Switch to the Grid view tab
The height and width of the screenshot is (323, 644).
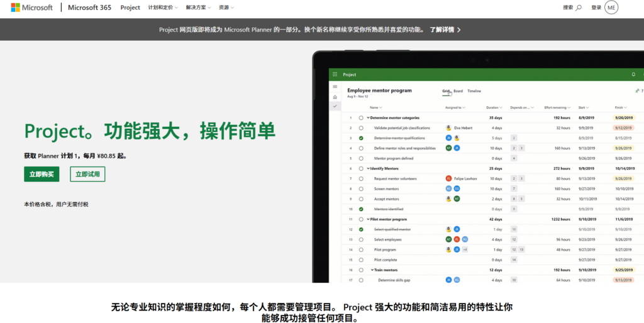446,91
